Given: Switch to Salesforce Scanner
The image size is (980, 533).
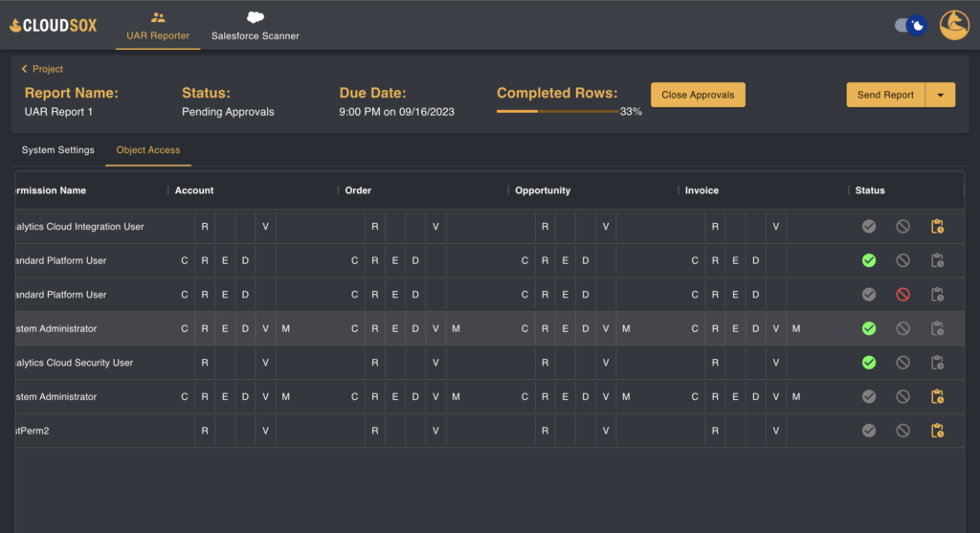Looking at the screenshot, I should [255, 26].
